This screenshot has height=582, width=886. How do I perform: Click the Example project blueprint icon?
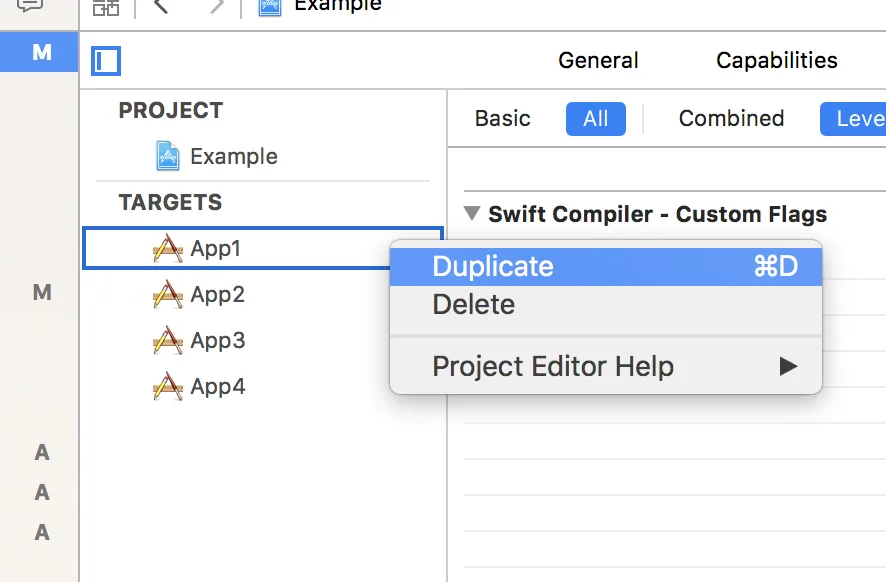(x=168, y=156)
